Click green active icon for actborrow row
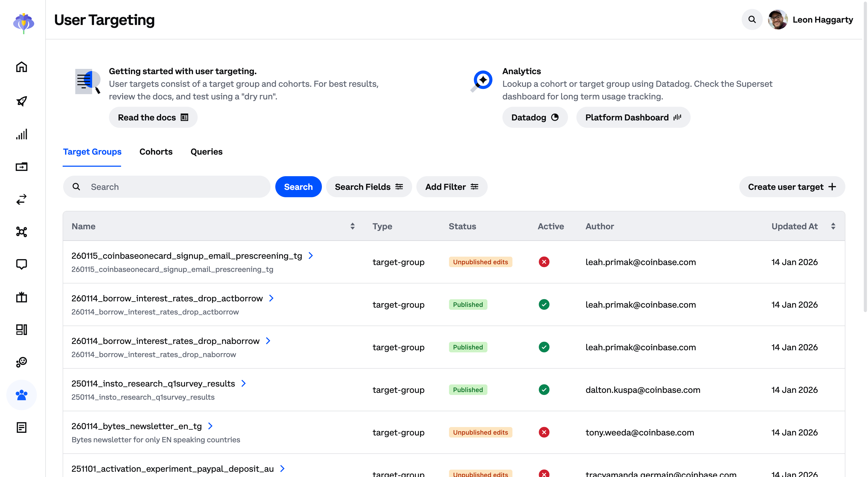This screenshot has height=477, width=868. [x=544, y=304]
